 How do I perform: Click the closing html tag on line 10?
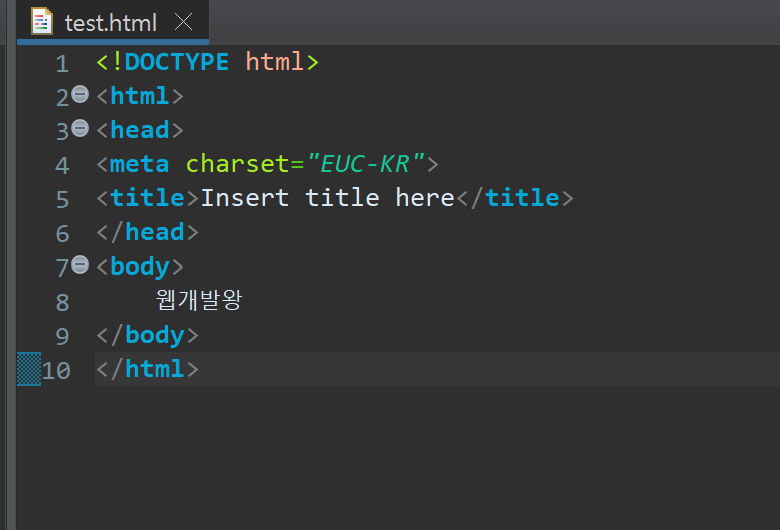point(147,369)
